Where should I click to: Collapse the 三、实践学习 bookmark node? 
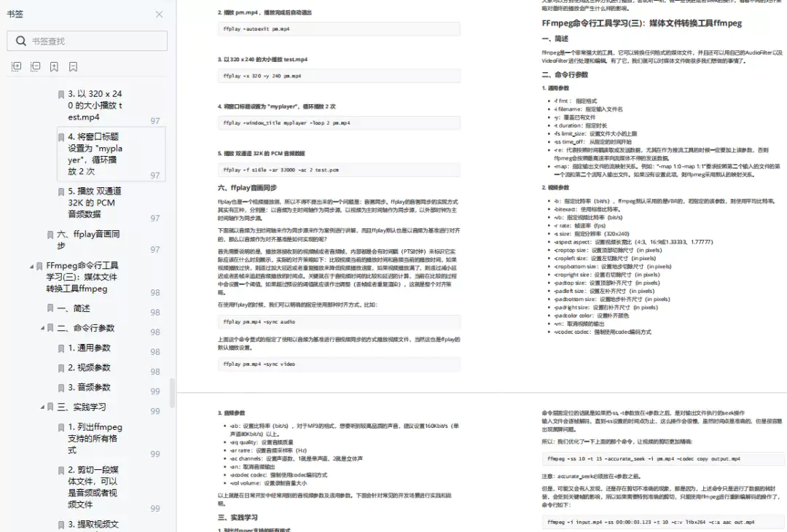(x=43, y=407)
